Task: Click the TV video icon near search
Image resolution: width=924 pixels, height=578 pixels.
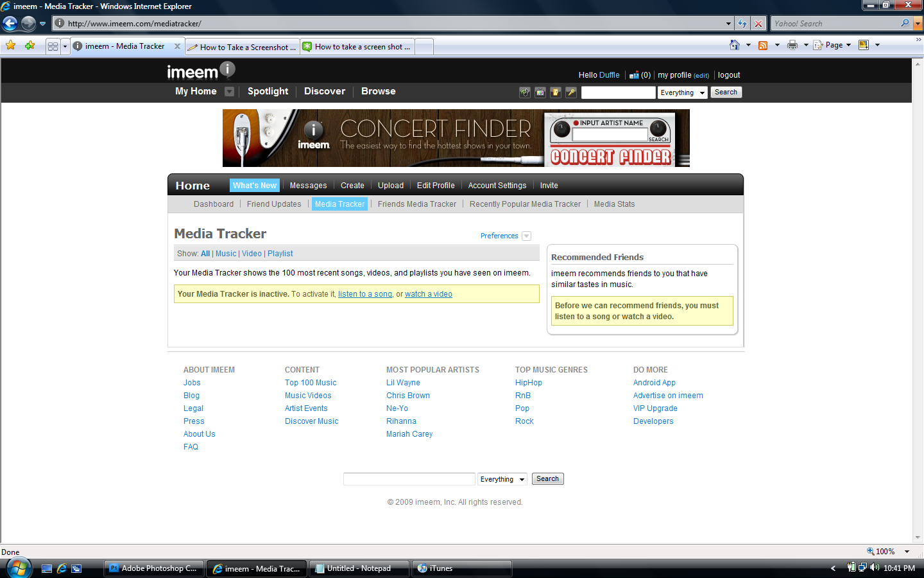Action: 540,92
